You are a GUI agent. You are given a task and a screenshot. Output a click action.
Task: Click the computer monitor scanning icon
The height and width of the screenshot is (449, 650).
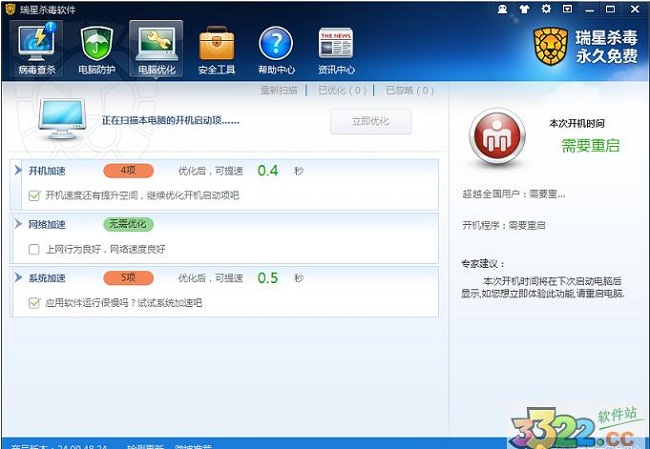pyautogui.click(x=62, y=119)
